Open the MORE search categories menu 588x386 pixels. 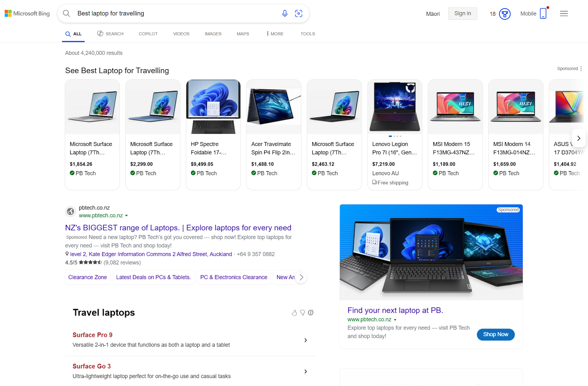tap(275, 34)
